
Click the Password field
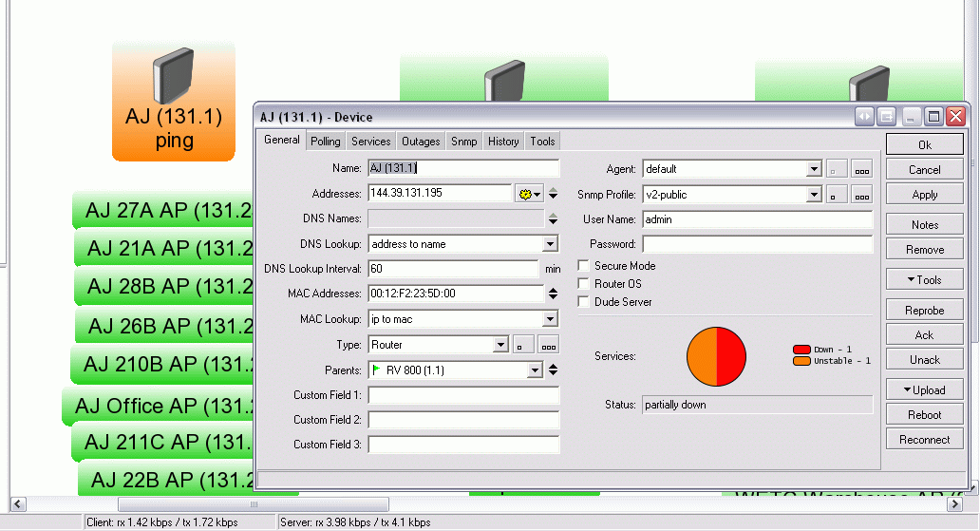coord(757,244)
